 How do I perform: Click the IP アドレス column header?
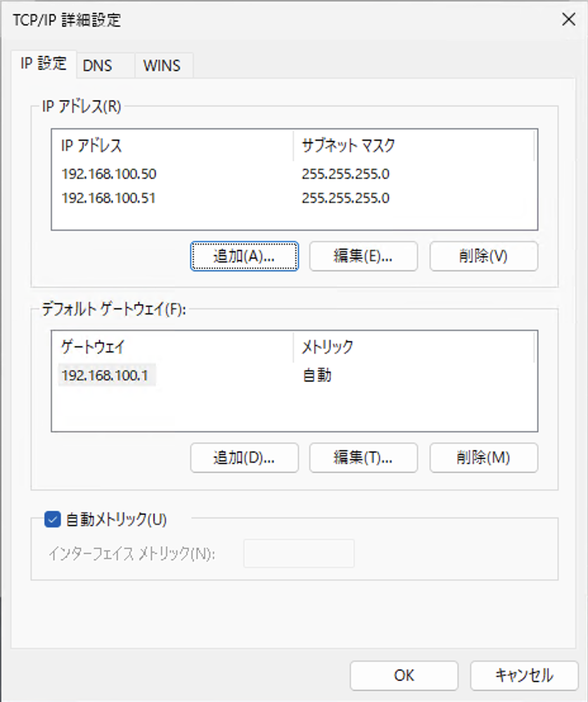pos(173,145)
